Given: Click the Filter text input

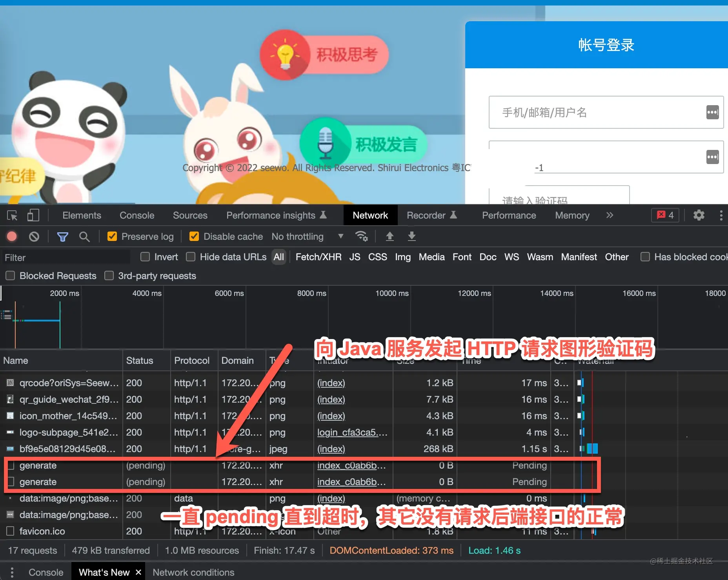Looking at the screenshot, I should click(66, 257).
